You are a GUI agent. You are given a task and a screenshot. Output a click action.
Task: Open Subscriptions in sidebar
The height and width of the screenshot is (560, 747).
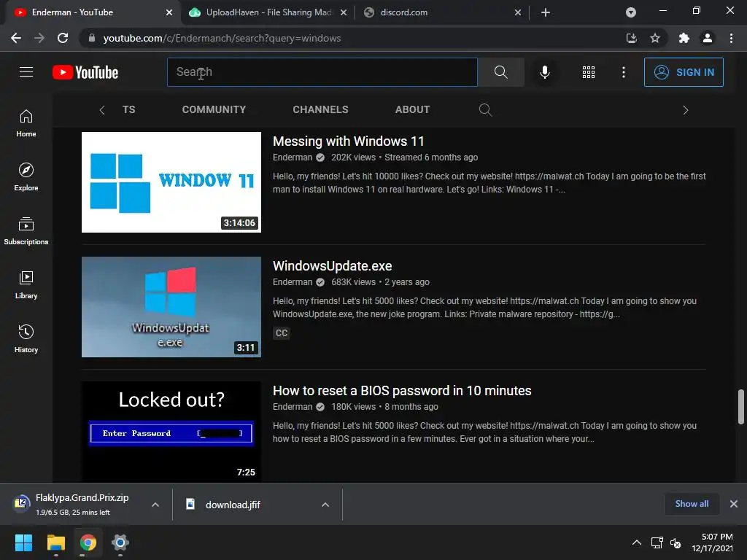pos(26,231)
